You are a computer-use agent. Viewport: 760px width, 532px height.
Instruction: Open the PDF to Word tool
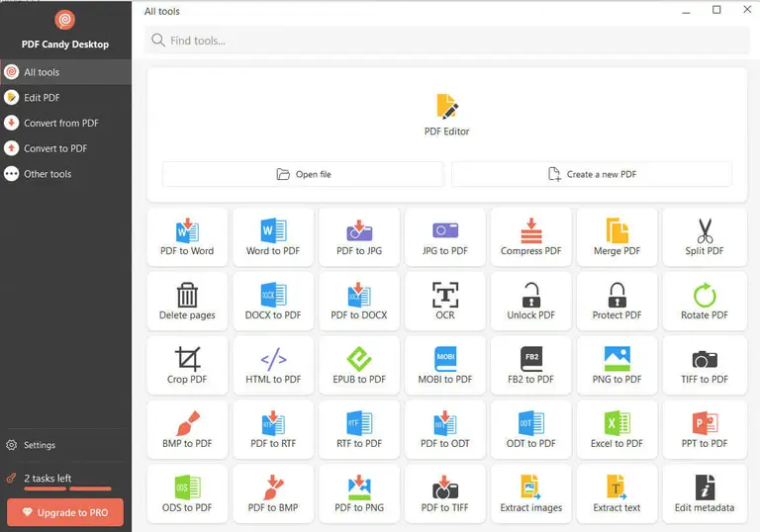[x=187, y=237]
